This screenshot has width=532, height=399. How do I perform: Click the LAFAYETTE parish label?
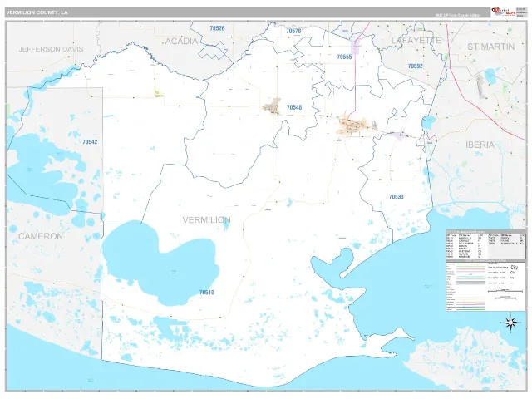pyautogui.click(x=416, y=41)
